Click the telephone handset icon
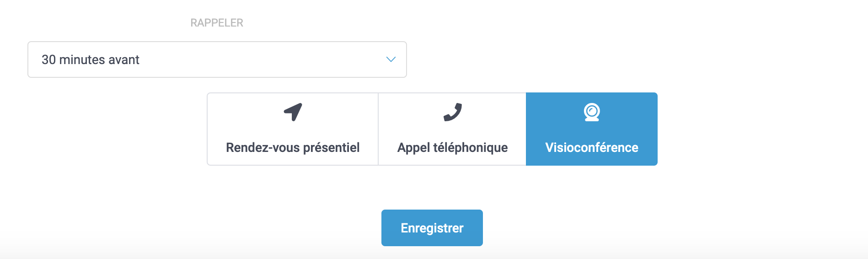The width and height of the screenshot is (868, 259). coord(453,112)
